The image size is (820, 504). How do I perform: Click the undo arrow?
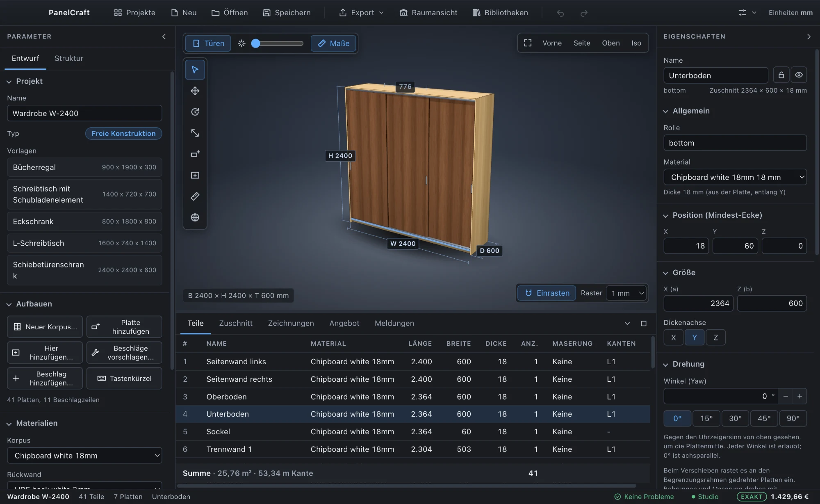click(560, 13)
